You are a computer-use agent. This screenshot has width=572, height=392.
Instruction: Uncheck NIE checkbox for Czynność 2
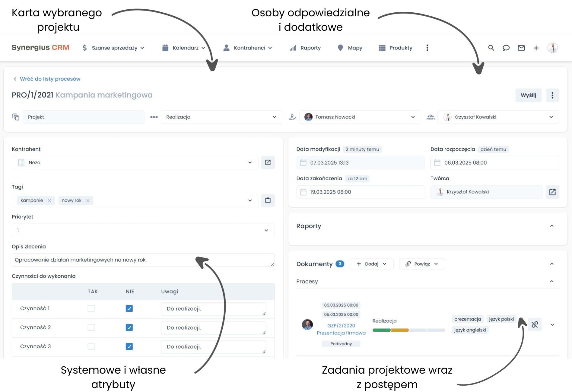tap(129, 327)
